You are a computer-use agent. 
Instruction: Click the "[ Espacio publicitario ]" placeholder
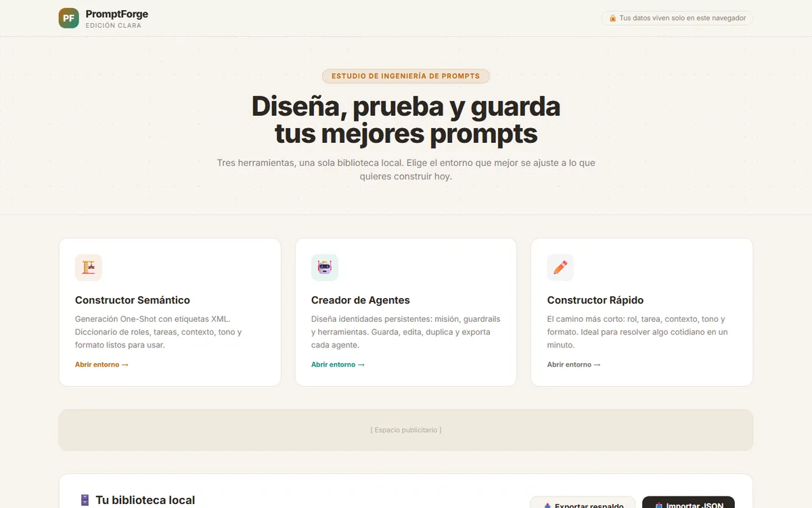click(x=406, y=430)
